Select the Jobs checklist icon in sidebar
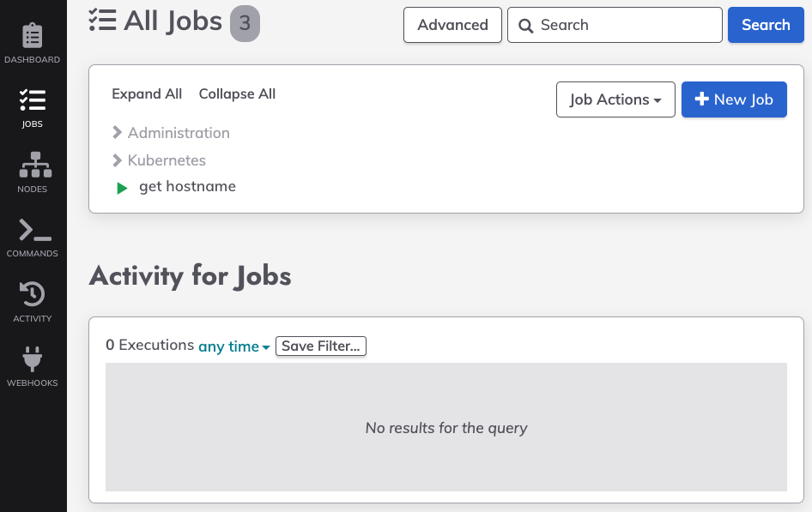This screenshot has height=512, width=812. pyautogui.click(x=32, y=100)
